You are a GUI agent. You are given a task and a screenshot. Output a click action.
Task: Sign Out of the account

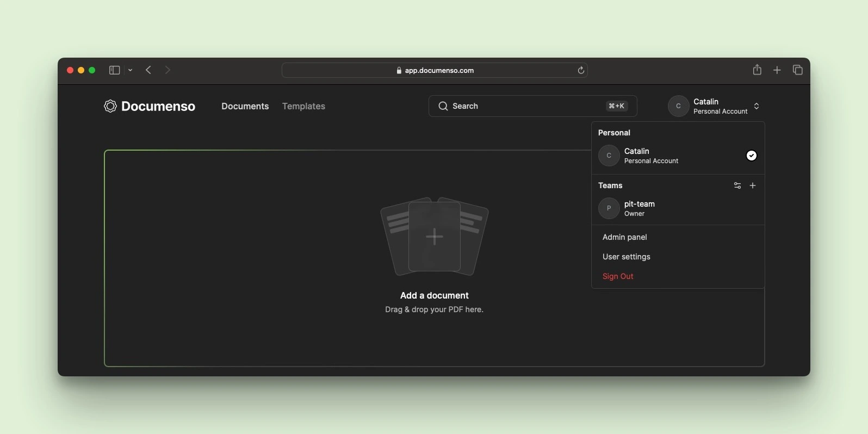pyautogui.click(x=618, y=276)
